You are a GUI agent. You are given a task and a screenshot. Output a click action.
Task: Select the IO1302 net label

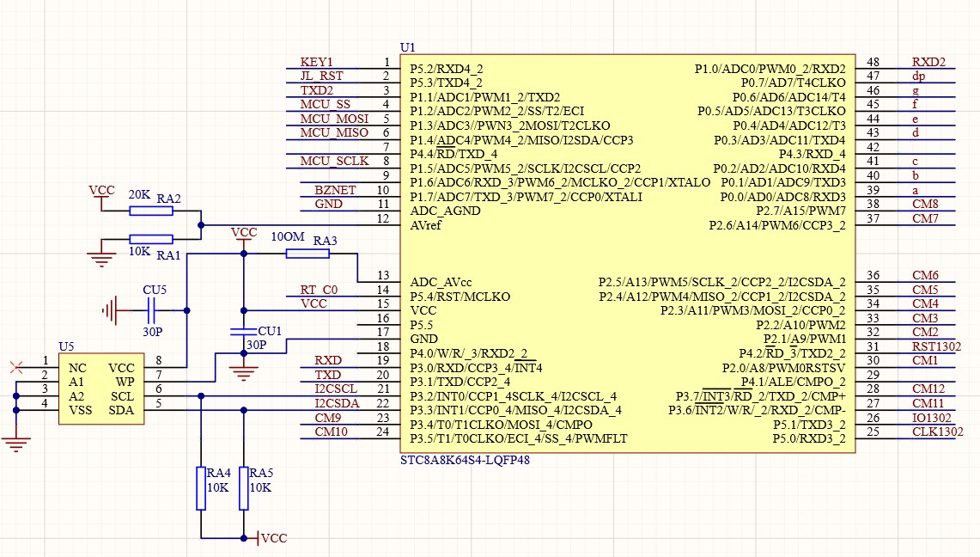coord(932,418)
